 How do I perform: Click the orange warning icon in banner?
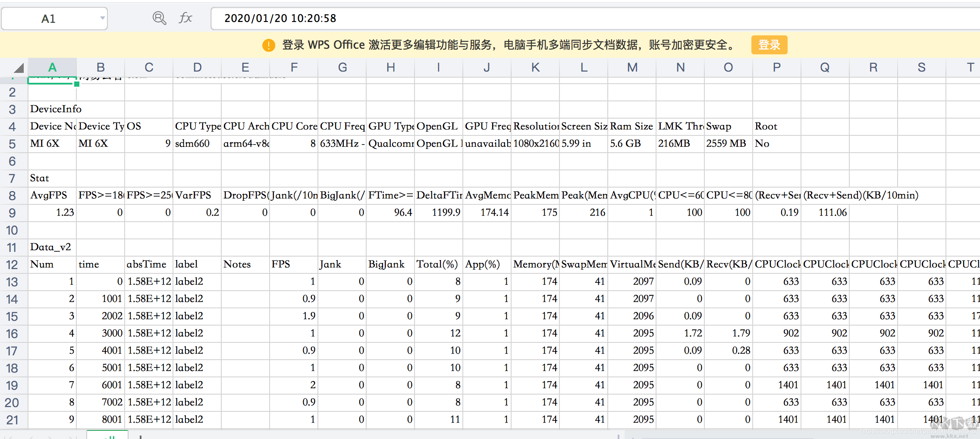[x=268, y=45]
